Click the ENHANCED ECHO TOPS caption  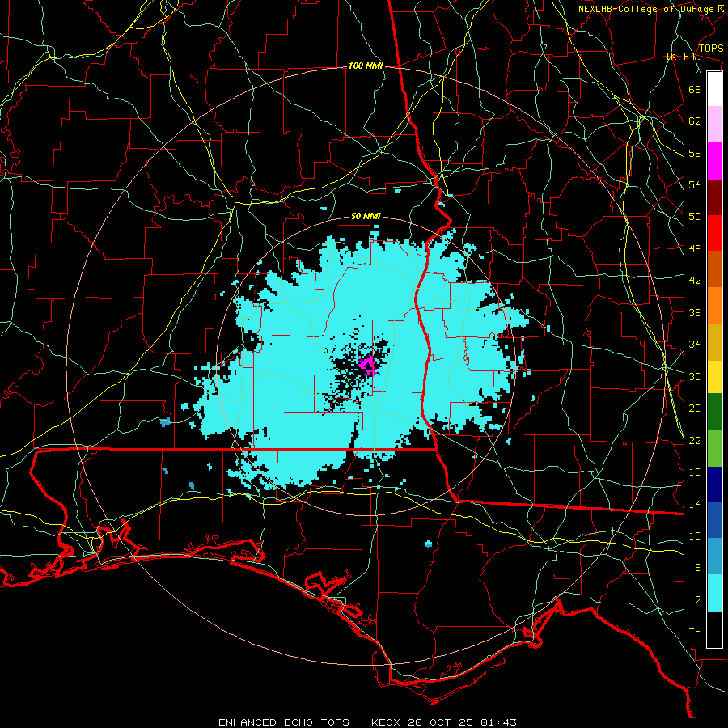click(284, 722)
